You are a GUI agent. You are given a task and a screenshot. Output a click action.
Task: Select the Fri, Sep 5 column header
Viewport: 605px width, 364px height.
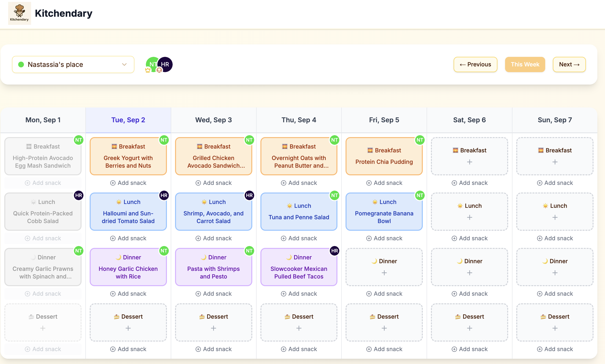coord(384,120)
